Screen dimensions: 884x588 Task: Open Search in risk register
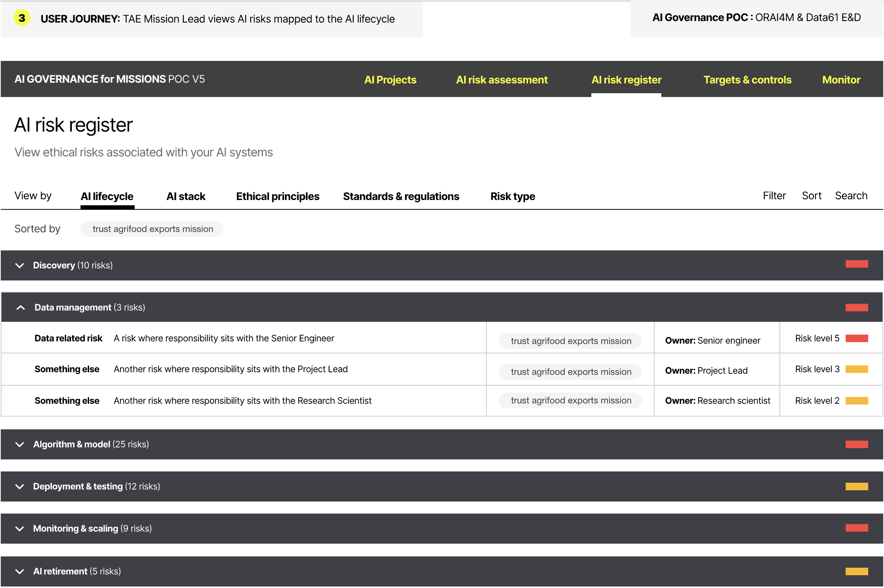[x=851, y=195]
